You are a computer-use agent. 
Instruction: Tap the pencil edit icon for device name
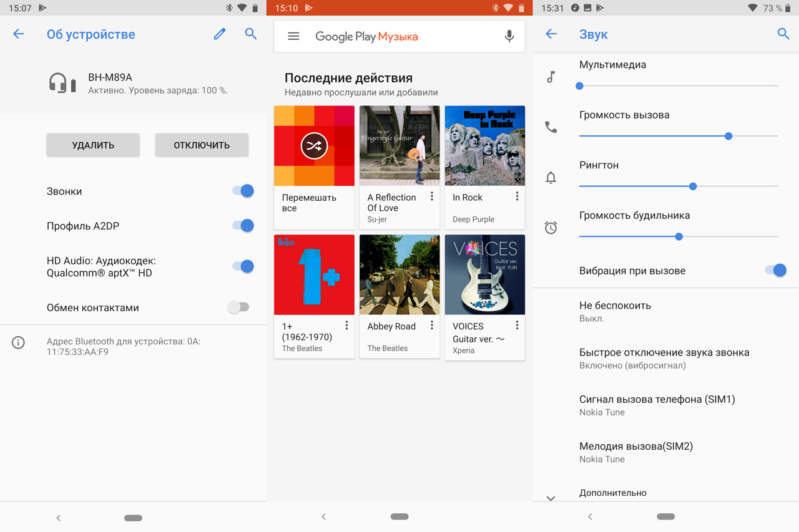tap(220, 34)
